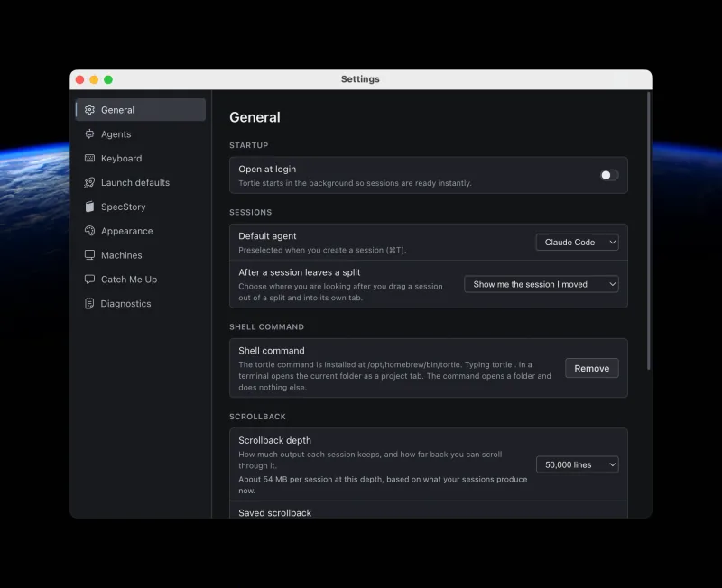The image size is (722, 588).
Task: Click the 'About 54 MB per session' note
Action: pyautogui.click(x=383, y=485)
